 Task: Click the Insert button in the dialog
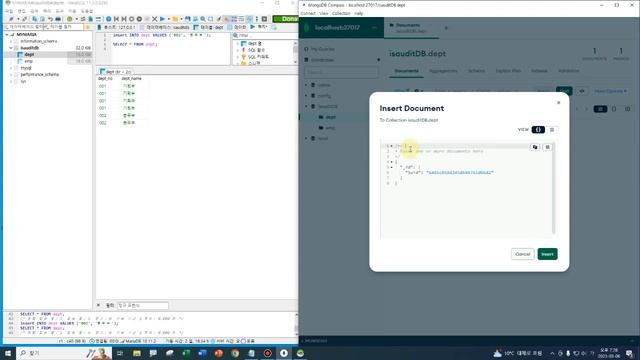coord(547,254)
